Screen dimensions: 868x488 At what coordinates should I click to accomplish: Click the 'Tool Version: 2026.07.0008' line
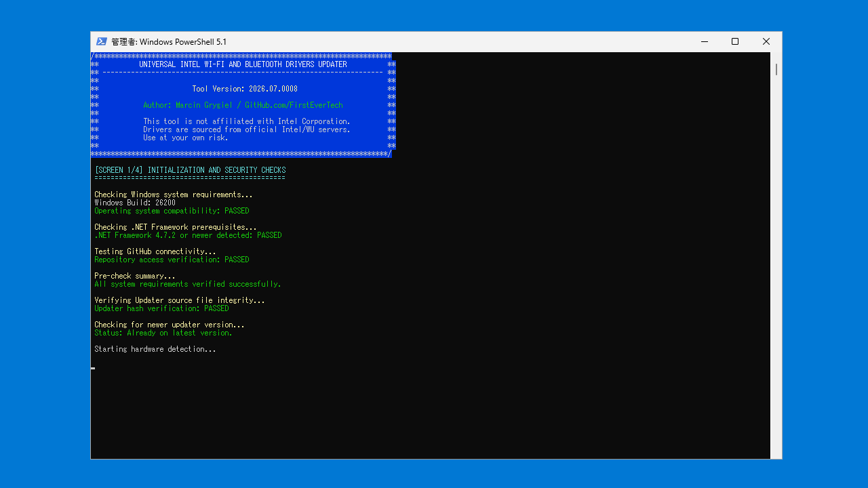[245, 89]
